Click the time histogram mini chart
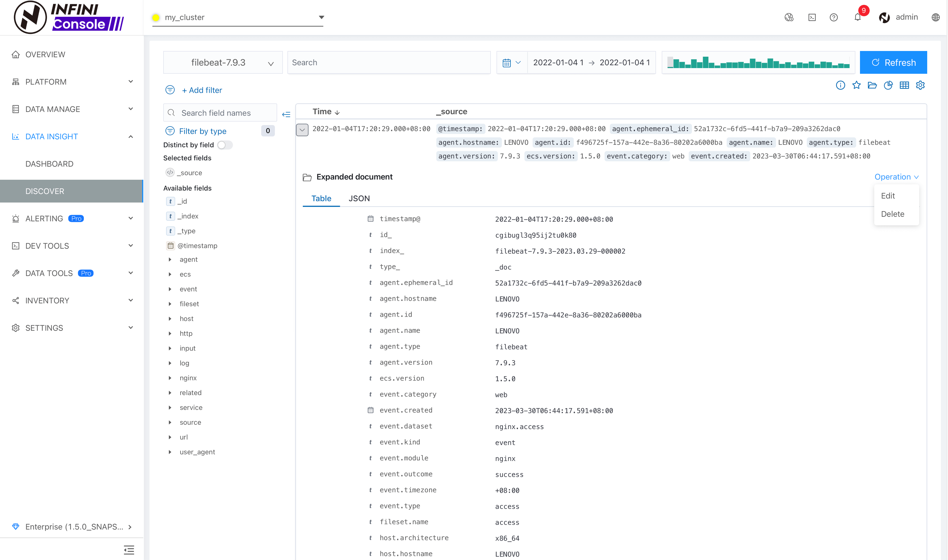Image resolution: width=948 pixels, height=560 pixels. click(x=758, y=63)
